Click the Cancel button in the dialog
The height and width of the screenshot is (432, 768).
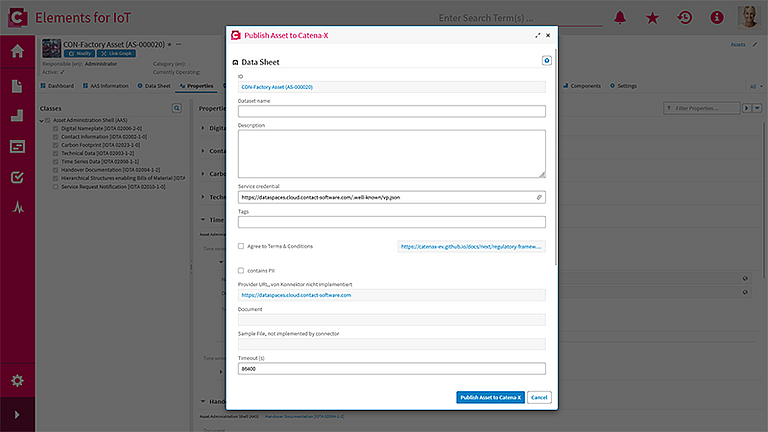click(x=539, y=397)
